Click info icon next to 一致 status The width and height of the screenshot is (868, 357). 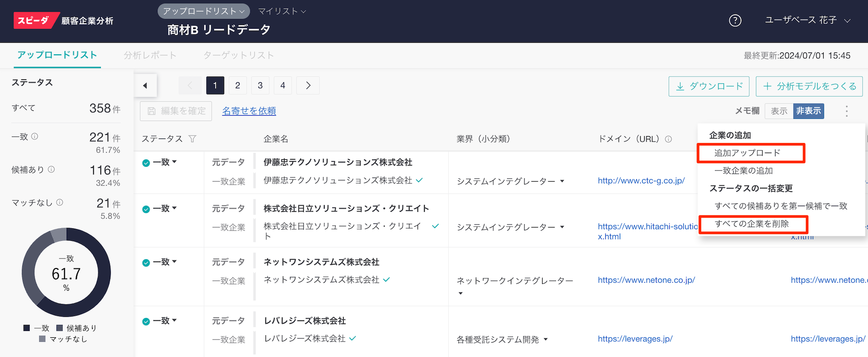(35, 137)
